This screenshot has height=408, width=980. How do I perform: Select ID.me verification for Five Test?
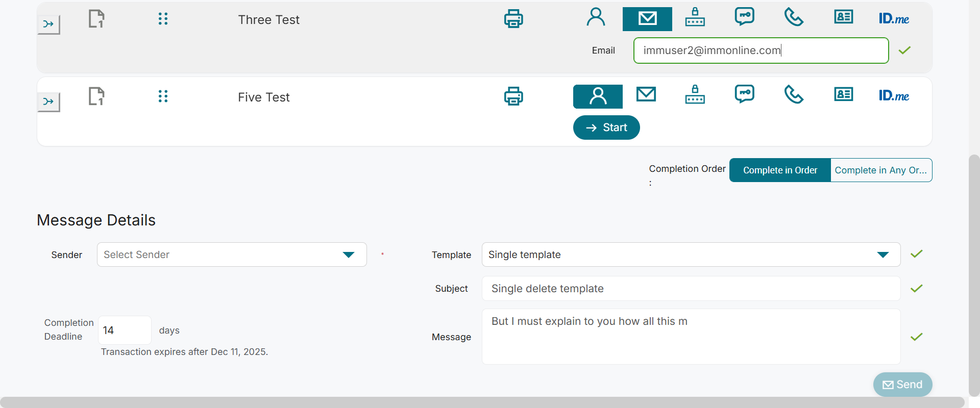[x=894, y=96]
